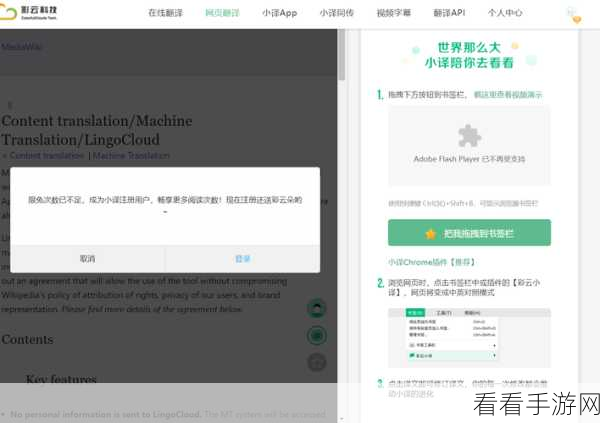Click the preview pane vertical scrollbar

click(342, 56)
